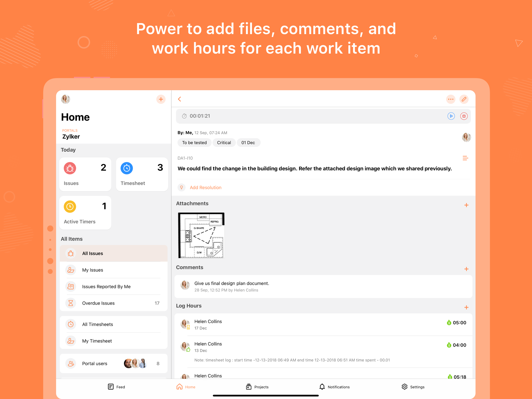
Task: Switch to the Settings tab
Action: point(413,387)
